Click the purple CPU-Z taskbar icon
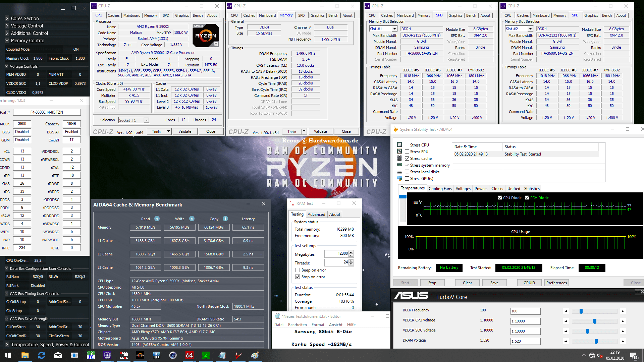 click(107, 355)
